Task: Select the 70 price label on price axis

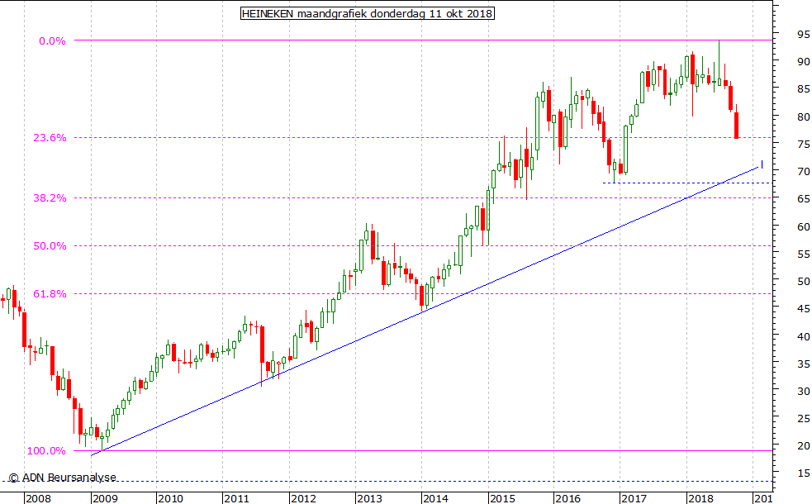Action: pos(804,172)
